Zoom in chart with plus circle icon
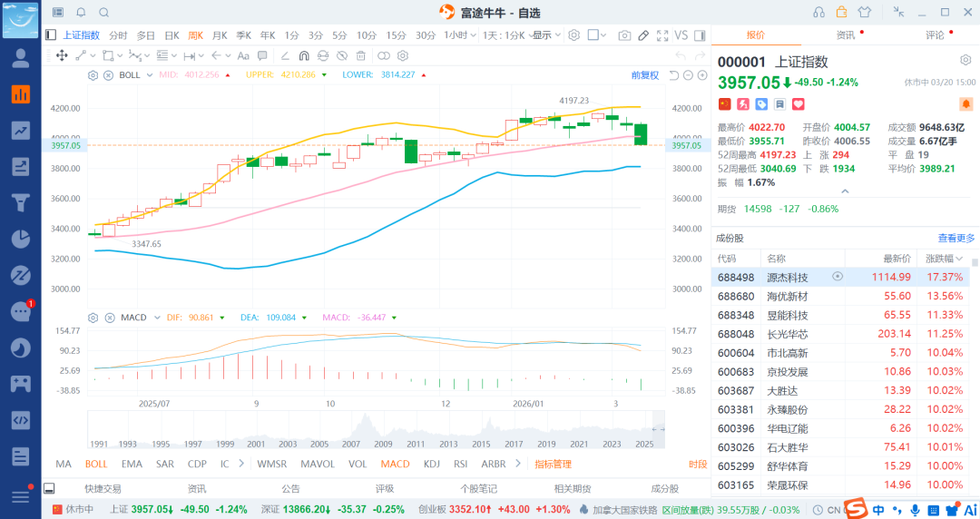The height and width of the screenshot is (519, 980). (702, 75)
